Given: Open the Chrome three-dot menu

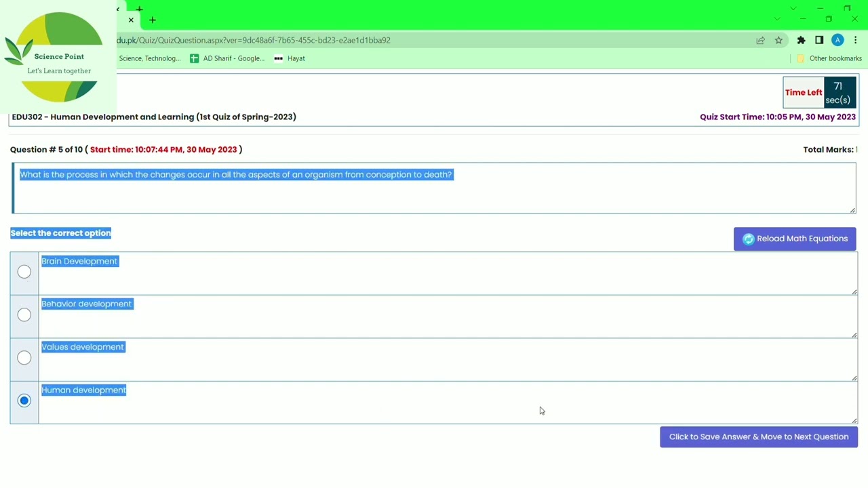Looking at the screenshot, I should point(856,41).
